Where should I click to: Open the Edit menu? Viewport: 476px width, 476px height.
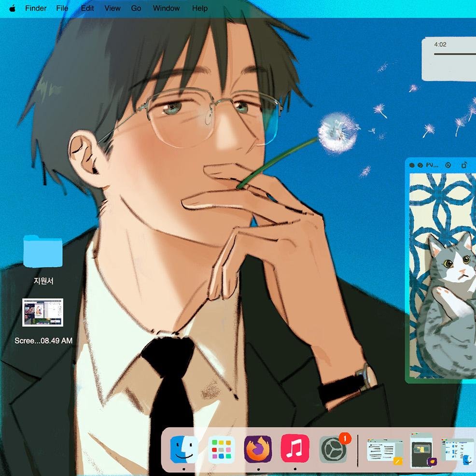pos(87,8)
